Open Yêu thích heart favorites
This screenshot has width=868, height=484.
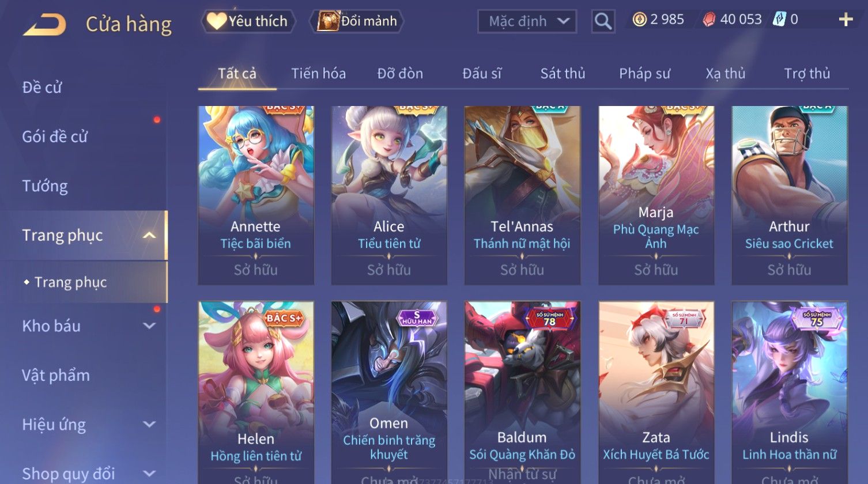[248, 21]
